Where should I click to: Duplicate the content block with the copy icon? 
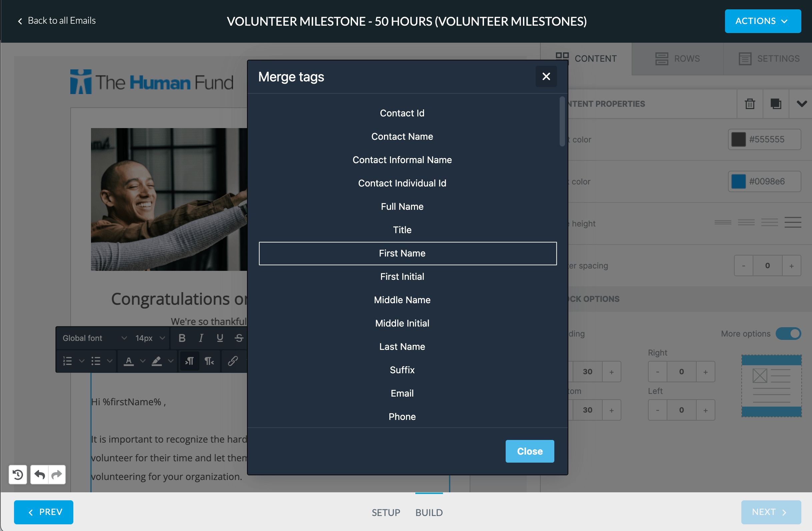point(775,104)
